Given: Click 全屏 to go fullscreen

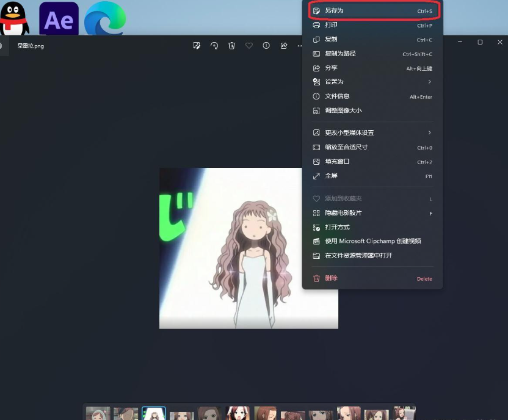Looking at the screenshot, I should click(372, 176).
